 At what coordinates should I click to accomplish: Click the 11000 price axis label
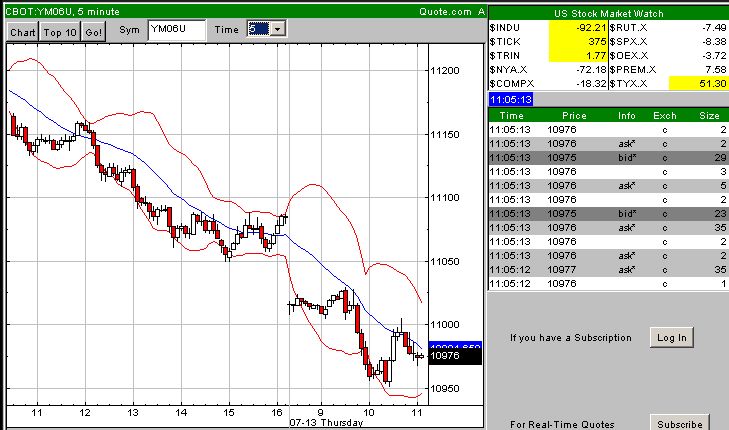click(x=445, y=325)
